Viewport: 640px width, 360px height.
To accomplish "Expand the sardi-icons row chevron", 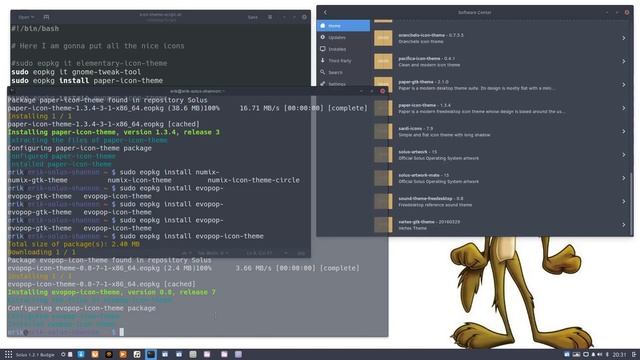I will click(624, 131).
